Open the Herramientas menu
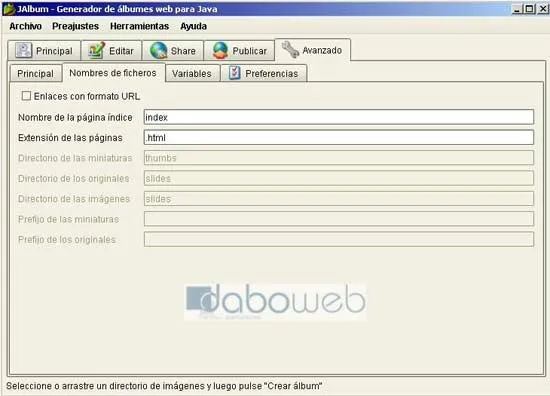The width and height of the screenshot is (550, 396). point(139,26)
